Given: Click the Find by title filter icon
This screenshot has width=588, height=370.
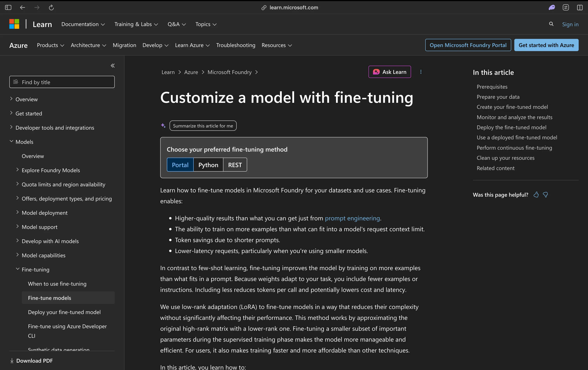Looking at the screenshot, I should pyautogui.click(x=16, y=82).
